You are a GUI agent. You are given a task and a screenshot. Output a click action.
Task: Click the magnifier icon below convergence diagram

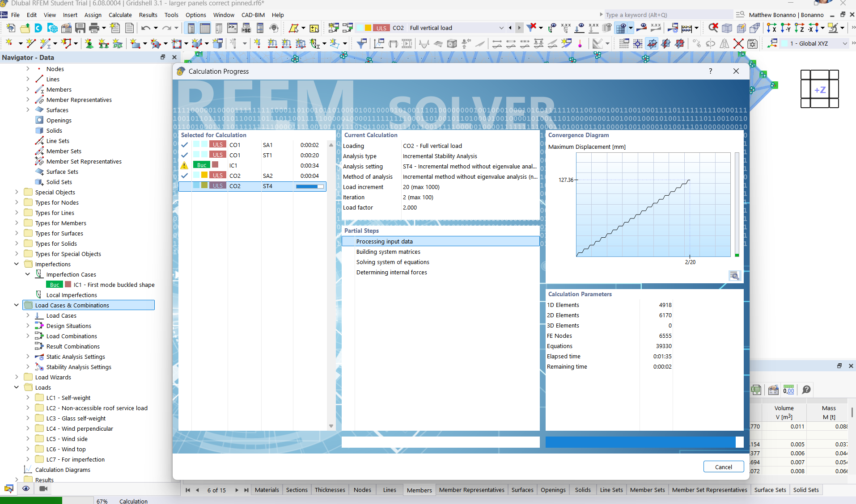[x=734, y=276]
